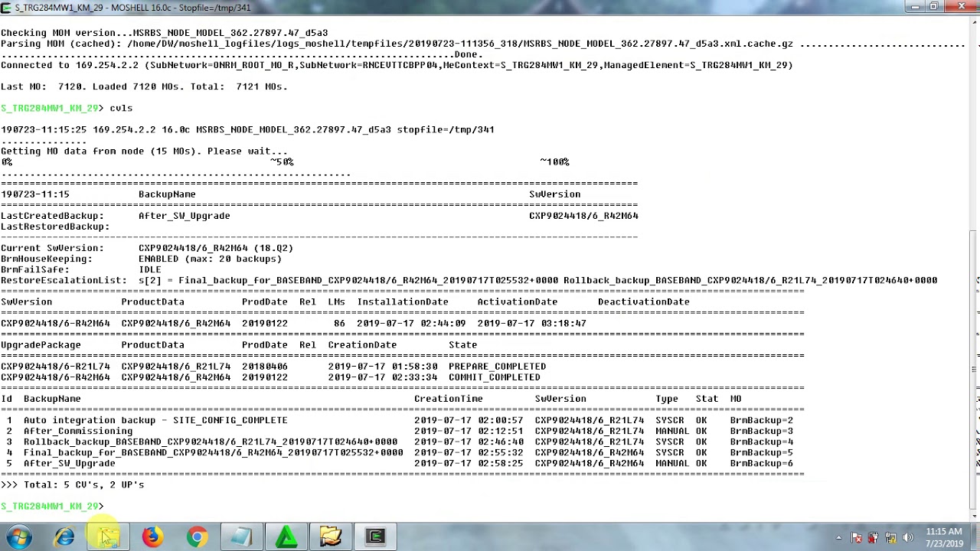Click InstallationDate '2019-07-17 02:44:09'

[x=411, y=324]
